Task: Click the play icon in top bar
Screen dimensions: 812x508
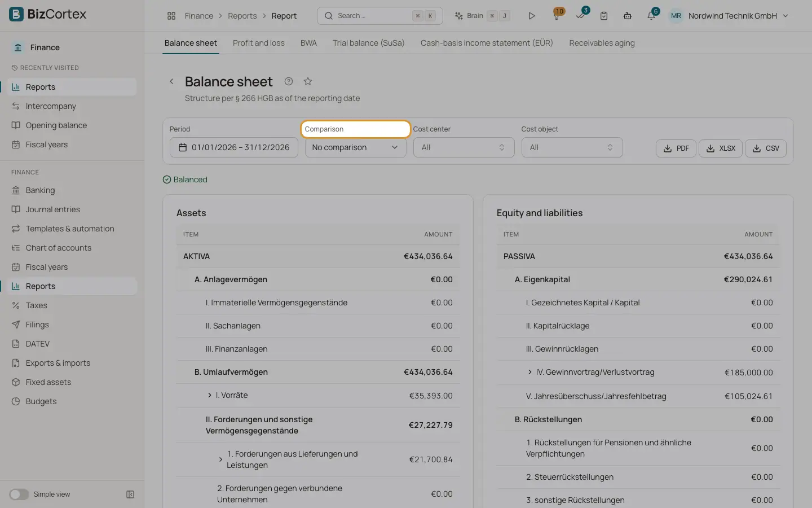Action: tap(531, 16)
